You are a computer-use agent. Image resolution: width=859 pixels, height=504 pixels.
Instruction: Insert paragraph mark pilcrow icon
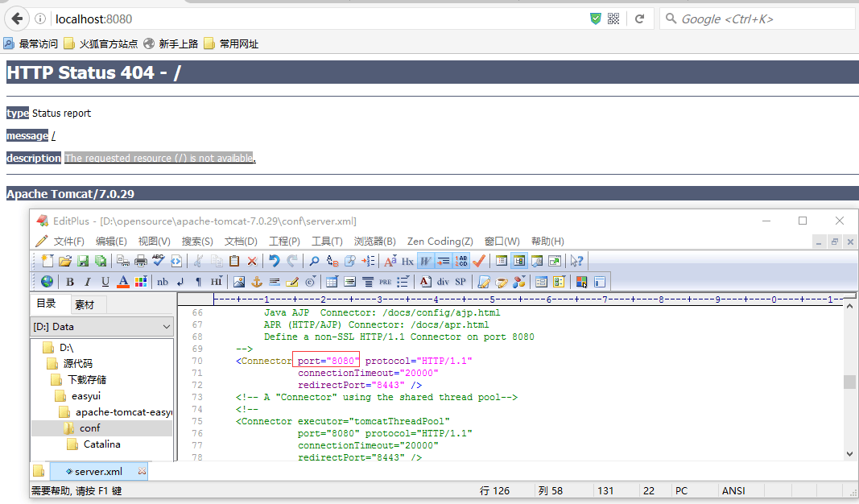pyautogui.click(x=198, y=282)
